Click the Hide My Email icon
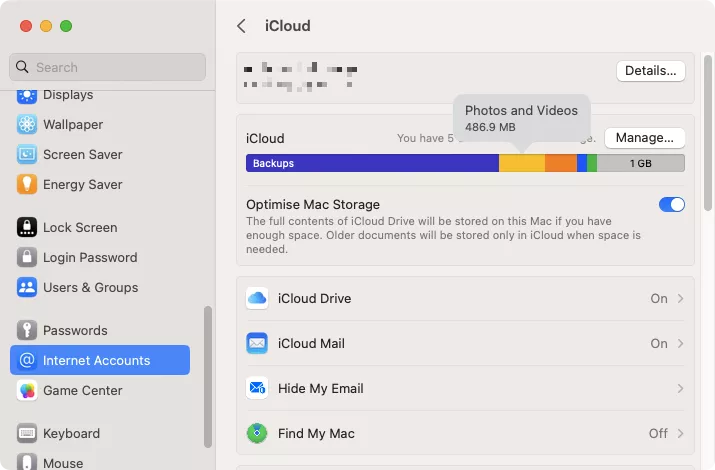This screenshot has width=715, height=470. [257, 388]
